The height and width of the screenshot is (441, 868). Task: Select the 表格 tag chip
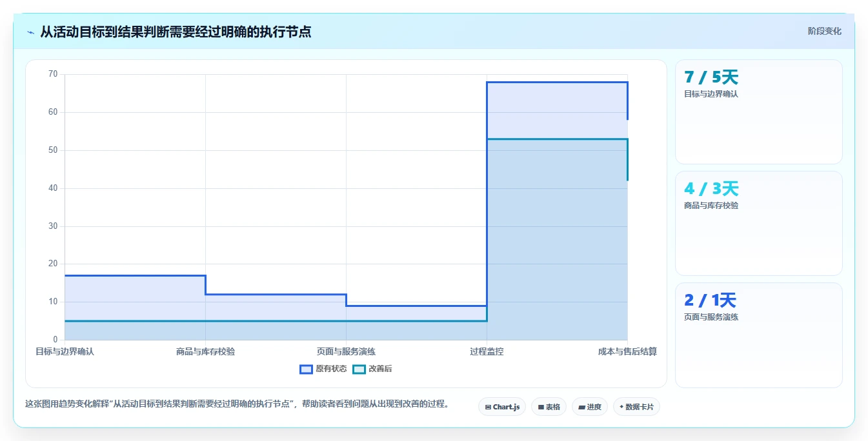coord(549,407)
